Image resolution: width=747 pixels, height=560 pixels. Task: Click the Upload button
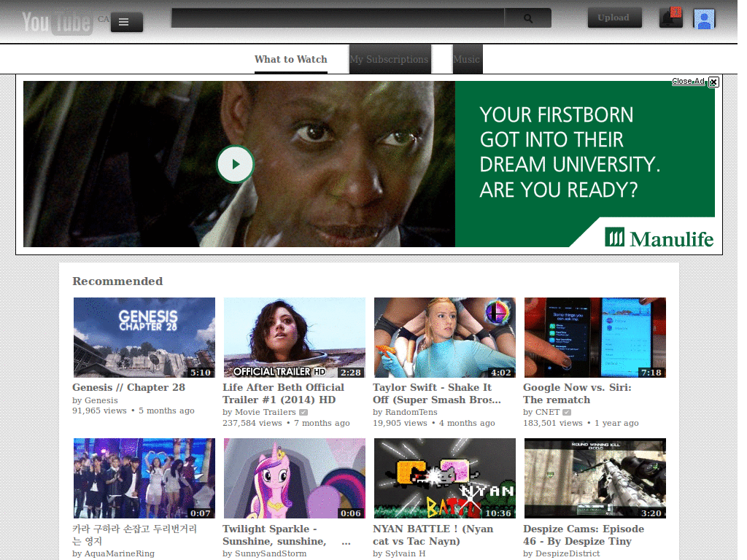point(614,17)
